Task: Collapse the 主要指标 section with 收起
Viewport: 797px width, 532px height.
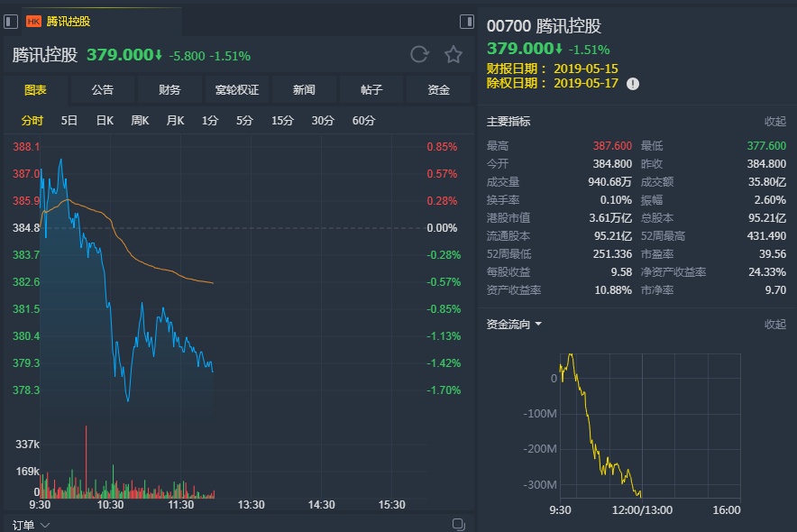Action: click(x=774, y=122)
